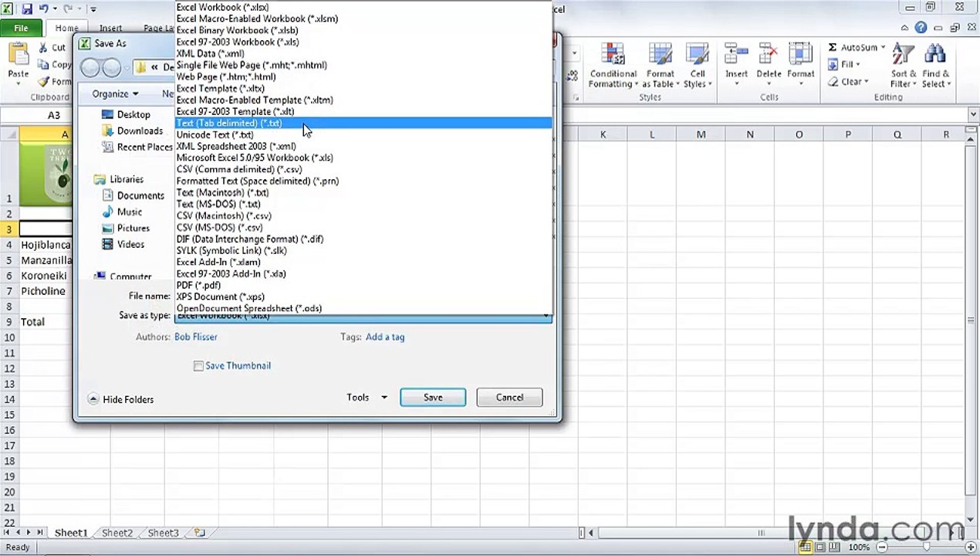Open the Organize dropdown menu
Viewport: 980px width, 556px height.
115,93
